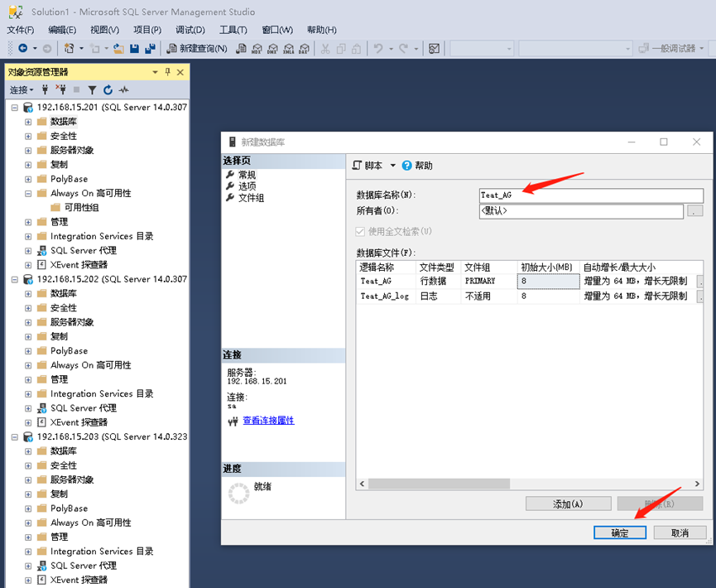Click the Undo toolbar icon
716x588 pixels.
click(x=378, y=48)
